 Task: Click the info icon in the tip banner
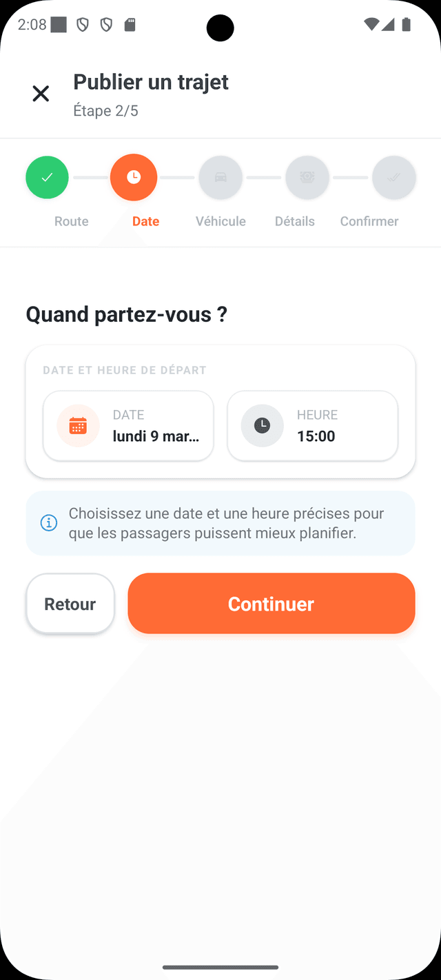tap(48, 522)
